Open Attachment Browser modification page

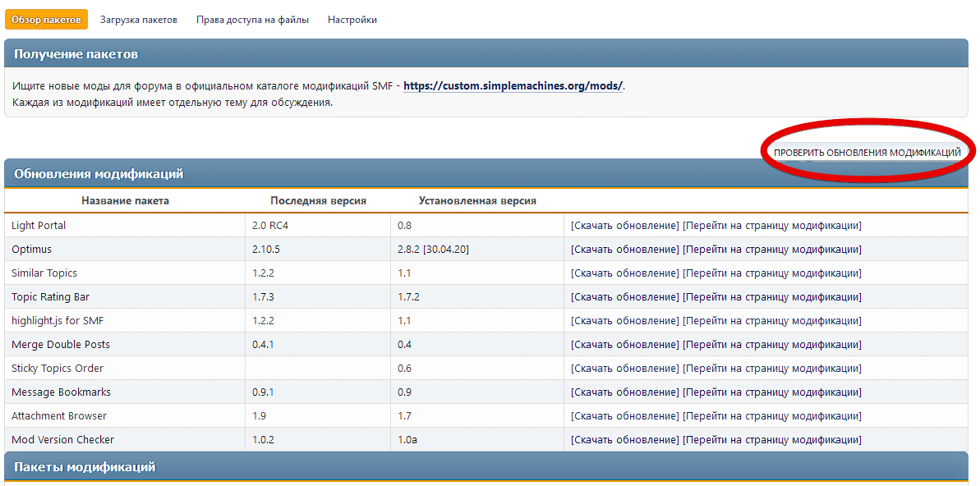click(x=772, y=416)
